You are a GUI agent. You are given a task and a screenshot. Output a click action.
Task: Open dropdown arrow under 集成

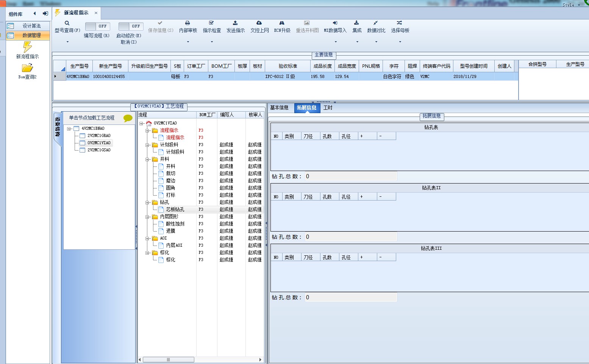pyautogui.click(x=357, y=42)
